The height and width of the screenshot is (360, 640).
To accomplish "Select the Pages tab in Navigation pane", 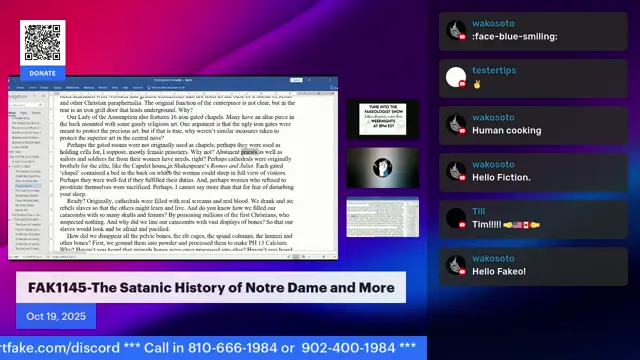I will 24,113.
